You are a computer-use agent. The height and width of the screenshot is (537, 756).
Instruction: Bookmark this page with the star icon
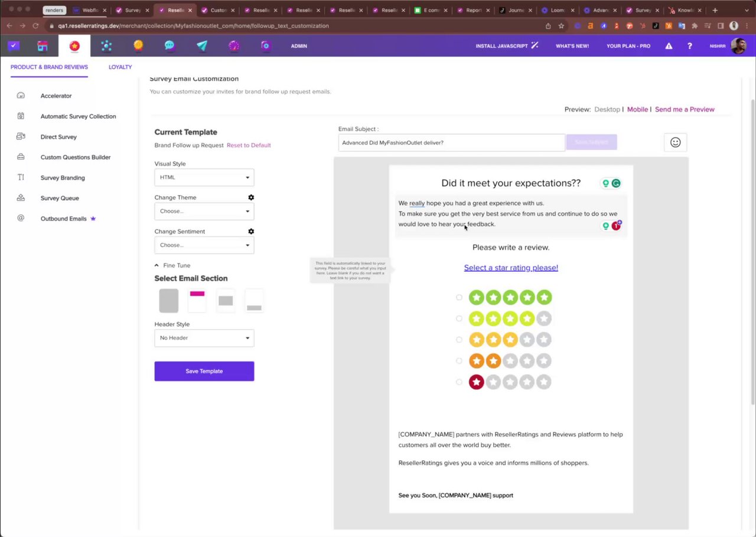tap(561, 26)
